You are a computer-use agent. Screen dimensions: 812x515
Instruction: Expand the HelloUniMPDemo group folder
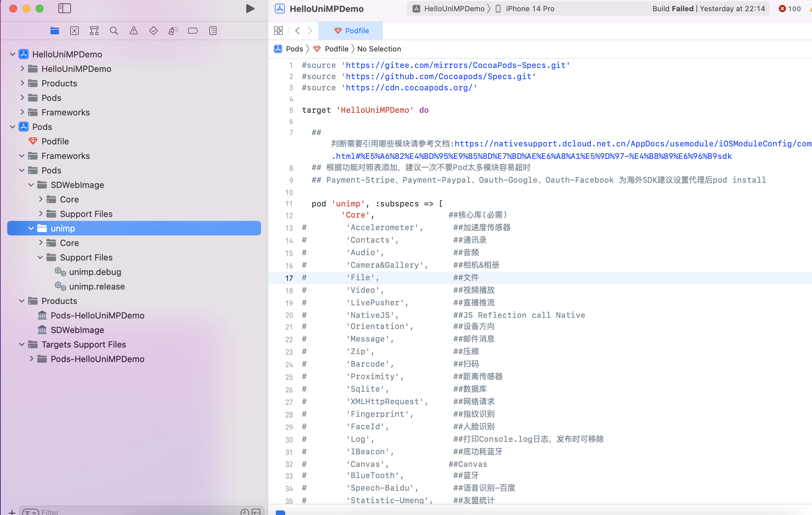22,69
